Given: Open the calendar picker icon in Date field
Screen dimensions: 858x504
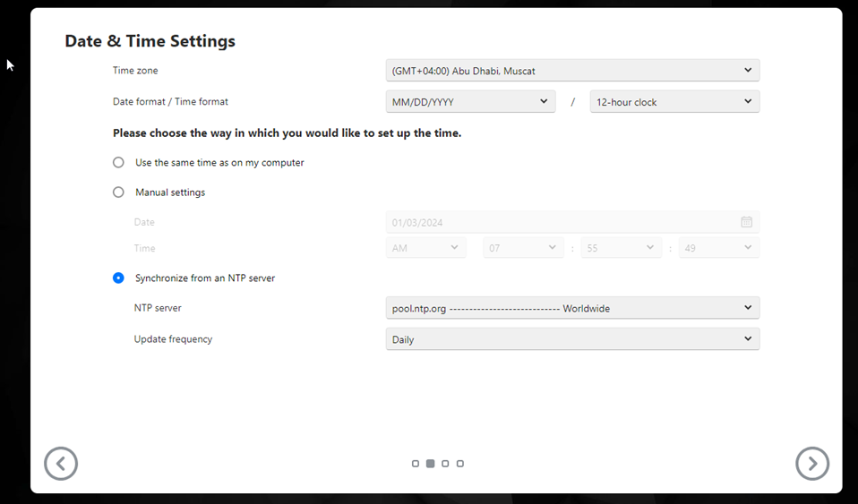Looking at the screenshot, I should (746, 222).
